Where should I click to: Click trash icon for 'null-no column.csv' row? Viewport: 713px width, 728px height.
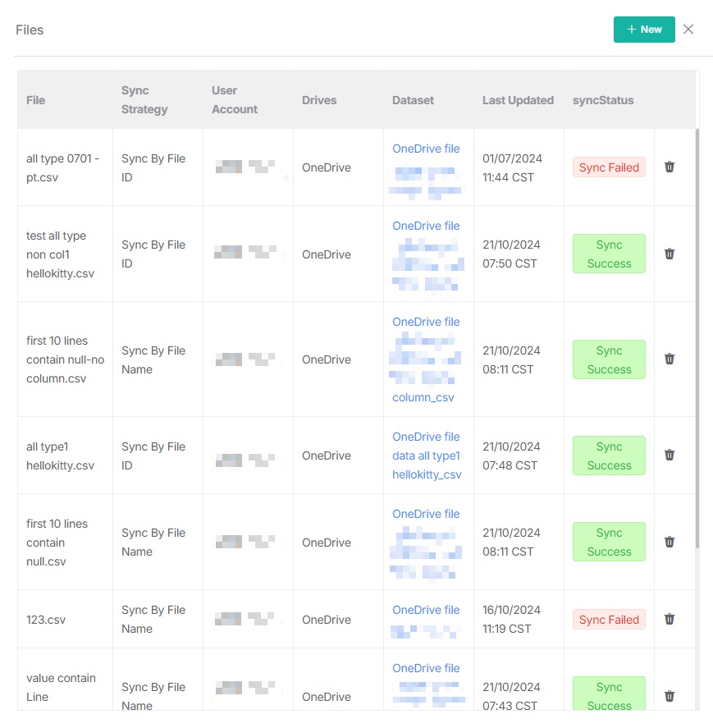[x=670, y=359]
